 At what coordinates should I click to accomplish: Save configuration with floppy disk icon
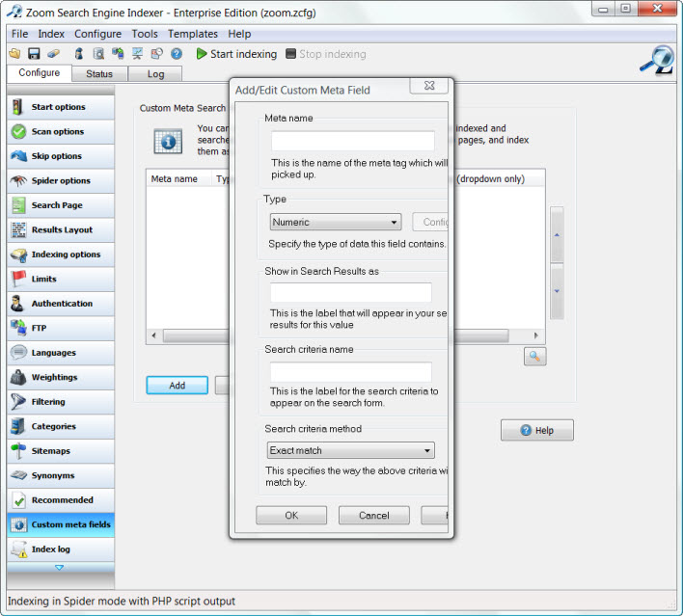click(x=34, y=54)
